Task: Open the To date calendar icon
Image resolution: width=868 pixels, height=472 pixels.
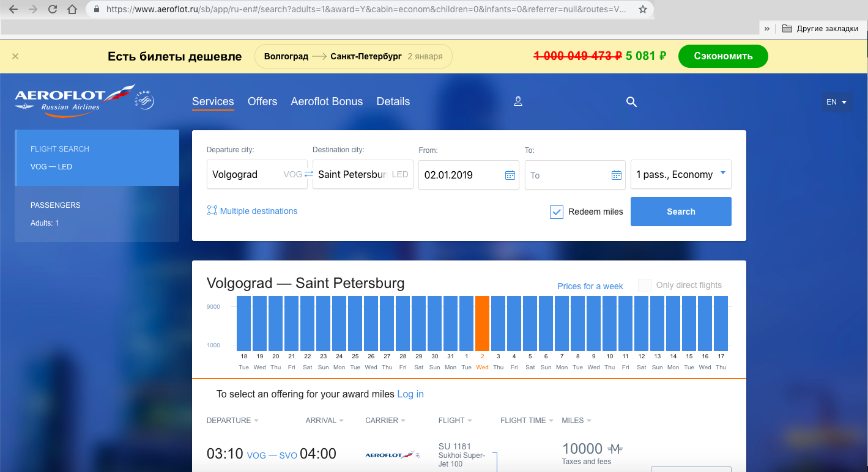Action: [616, 175]
